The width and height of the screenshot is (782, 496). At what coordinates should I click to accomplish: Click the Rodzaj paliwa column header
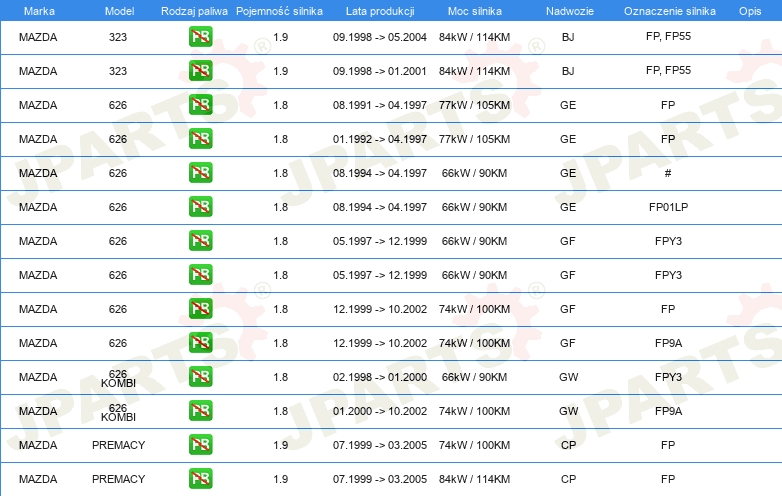(194, 11)
